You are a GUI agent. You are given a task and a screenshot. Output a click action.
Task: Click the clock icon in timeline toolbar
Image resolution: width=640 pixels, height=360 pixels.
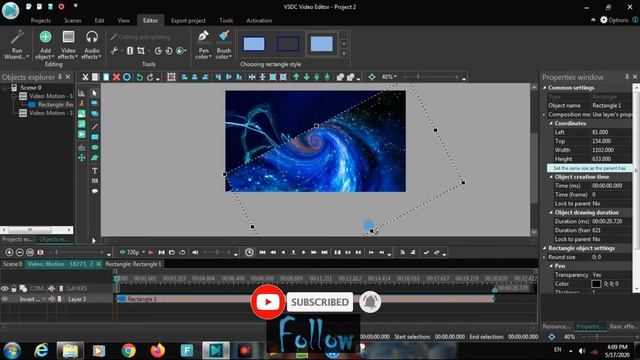(249, 253)
